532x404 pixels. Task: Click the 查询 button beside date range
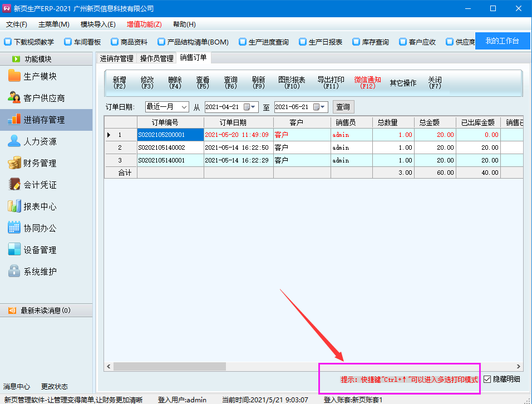[x=343, y=107]
